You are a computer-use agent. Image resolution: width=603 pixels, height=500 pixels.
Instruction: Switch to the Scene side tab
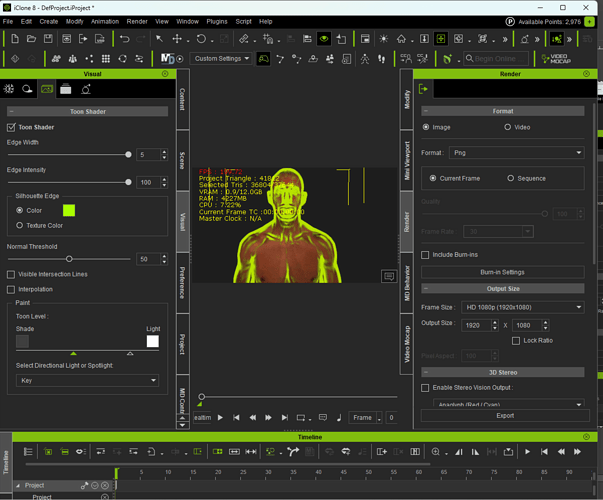tap(183, 160)
